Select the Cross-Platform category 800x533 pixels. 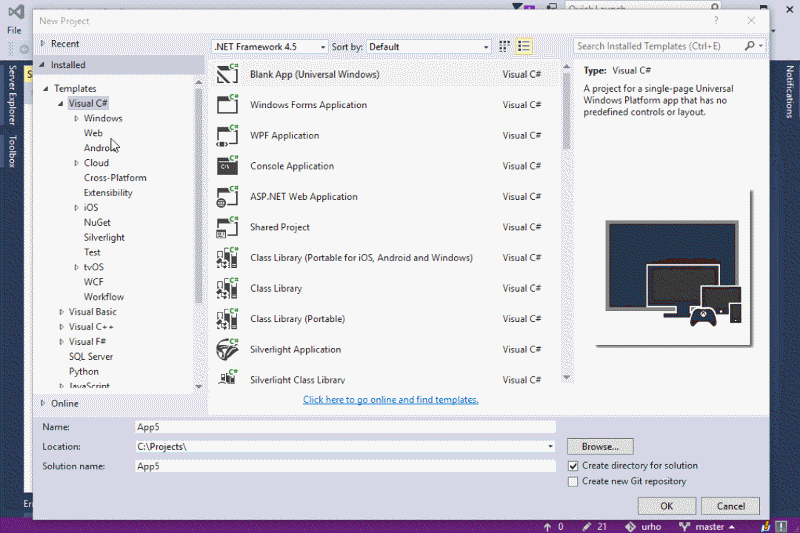[x=115, y=177]
